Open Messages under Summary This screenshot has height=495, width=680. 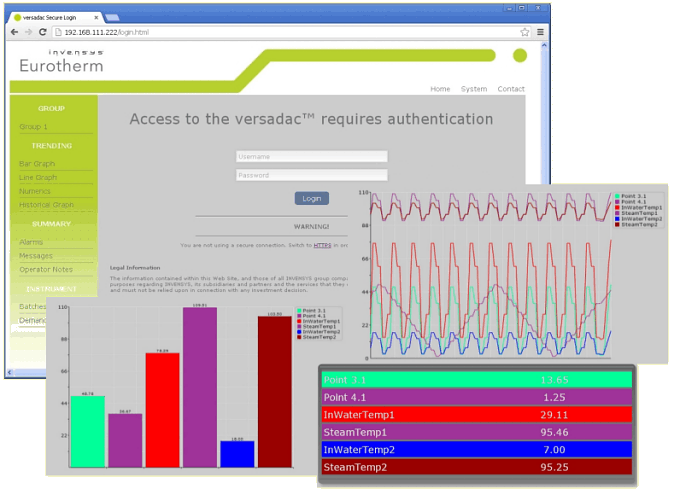36,256
